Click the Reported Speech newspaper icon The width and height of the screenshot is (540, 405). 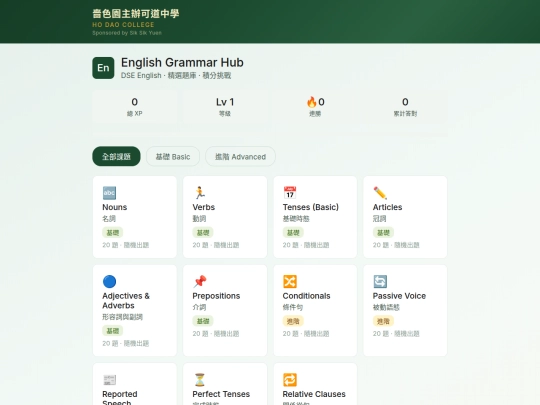tap(109, 380)
